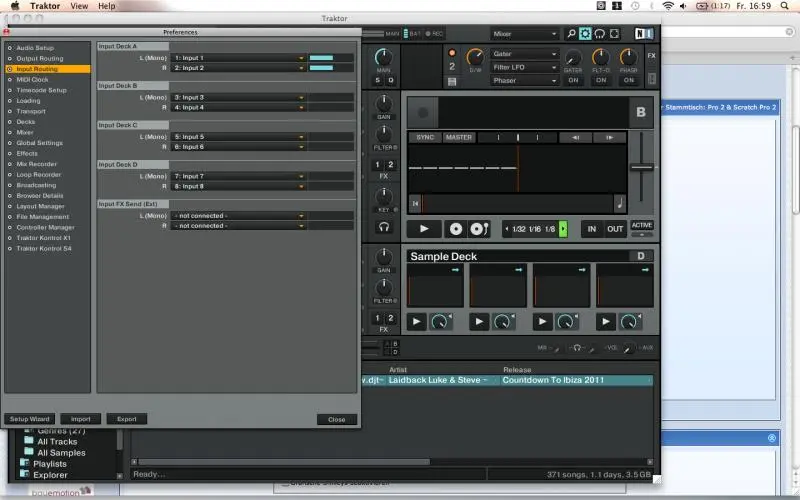800x500 pixels.
Task: Click the Wi-Fi icon in menu bar
Action: click(x=668, y=6)
